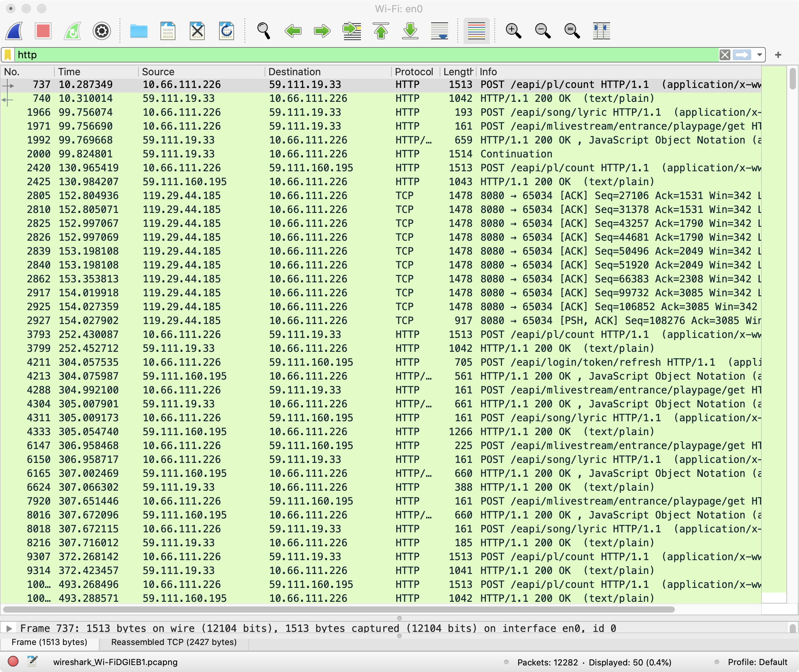Expand the Frame 737 details tree

9,628
